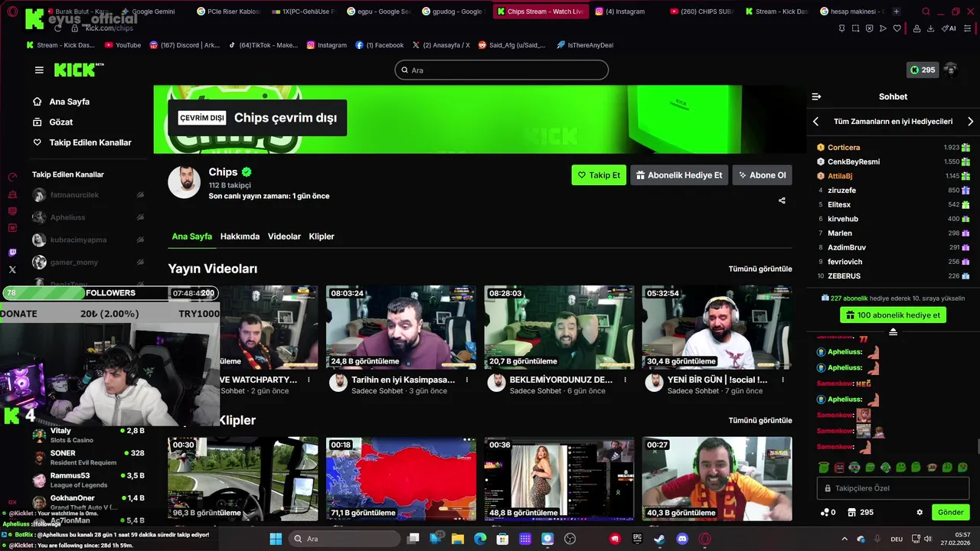
Task: Open the system tray volume icon
Action: tap(928, 539)
